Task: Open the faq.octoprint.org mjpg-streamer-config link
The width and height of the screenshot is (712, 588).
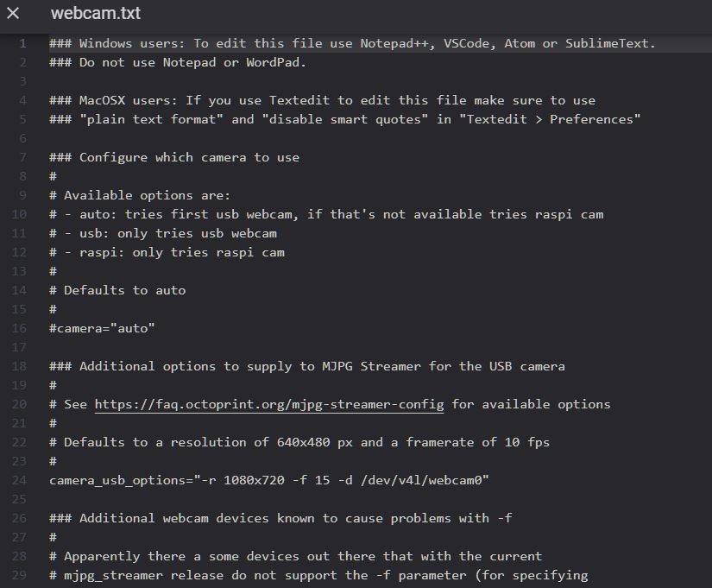Action: click(x=269, y=404)
